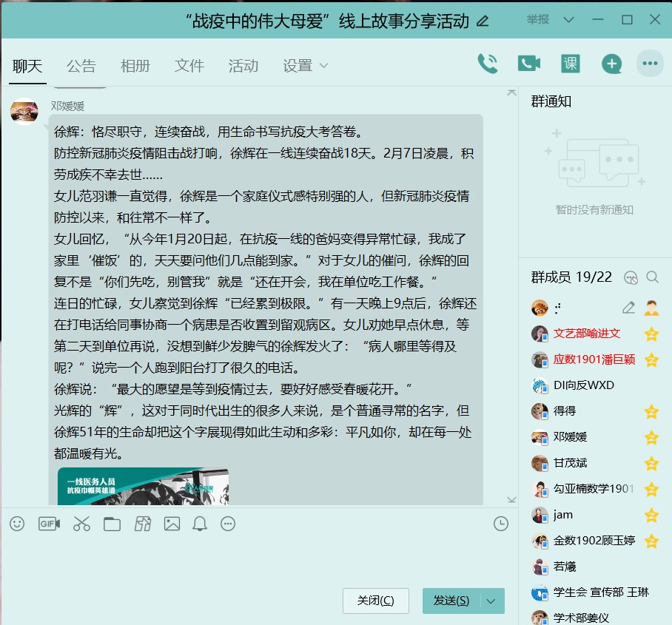Select the scissors screenshot tool
Viewport: 672px width, 625px height.
tap(81, 524)
